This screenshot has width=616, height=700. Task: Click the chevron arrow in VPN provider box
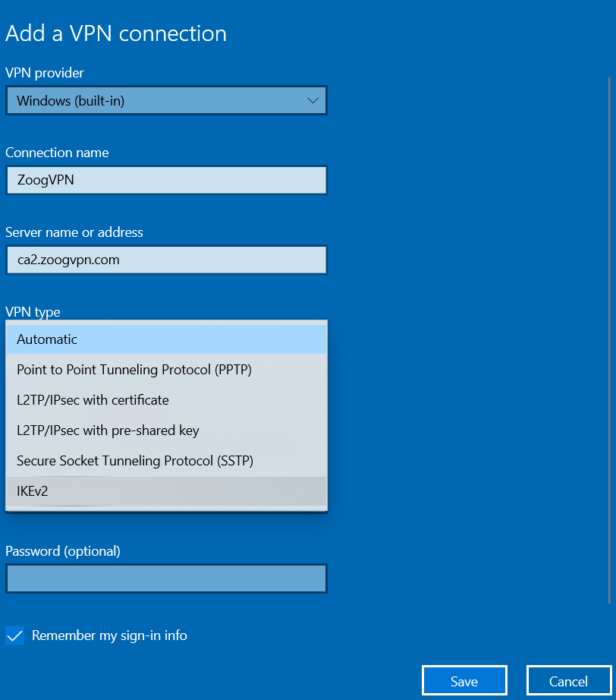click(313, 100)
